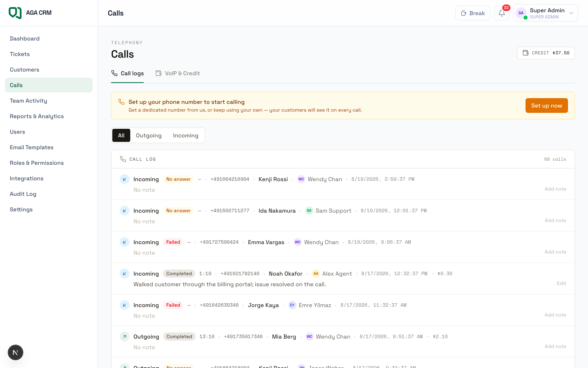
Task: Click the AGA CRM logo icon
Action: pyautogui.click(x=15, y=13)
